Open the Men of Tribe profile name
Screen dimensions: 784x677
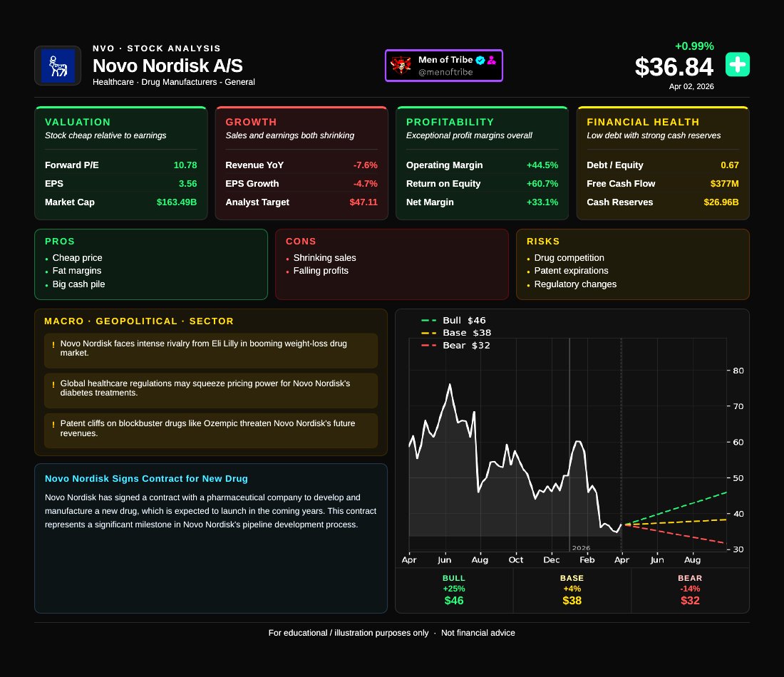(445, 59)
